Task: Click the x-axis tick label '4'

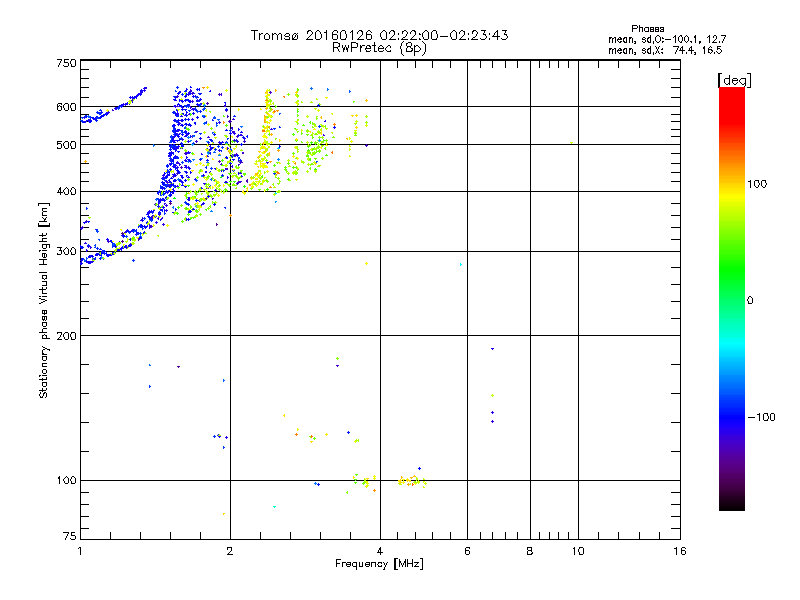Action: (x=380, y=551)
